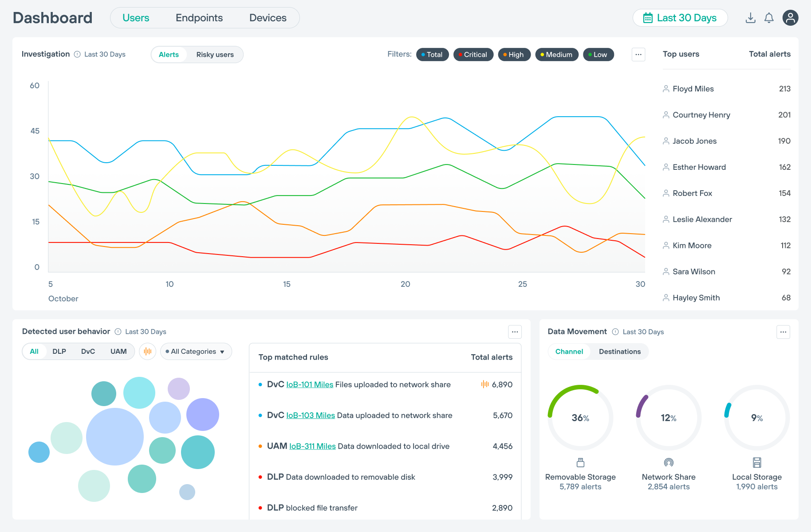Click the Removable Storage icon below the 36% donut

[x=580, y=462]
